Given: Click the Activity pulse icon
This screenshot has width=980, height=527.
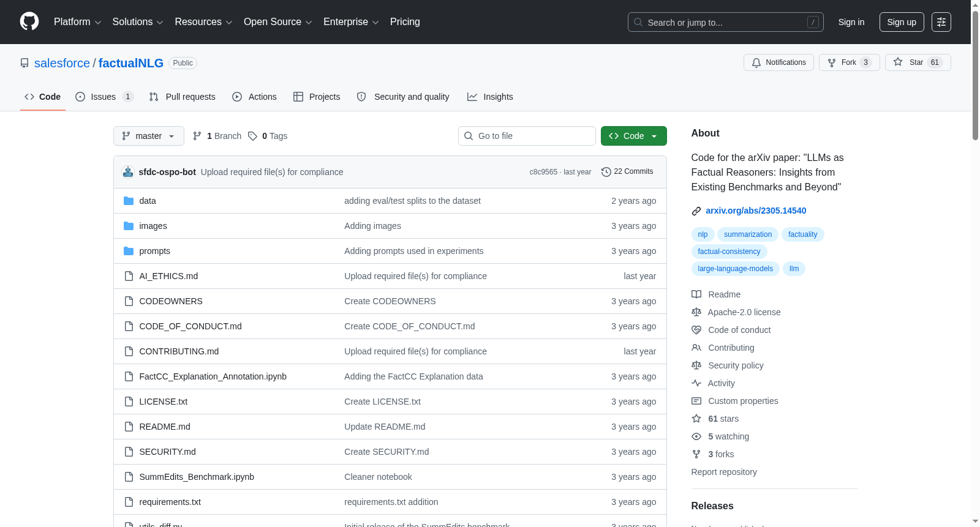Looking at the screenshot, I should (696, 383).
